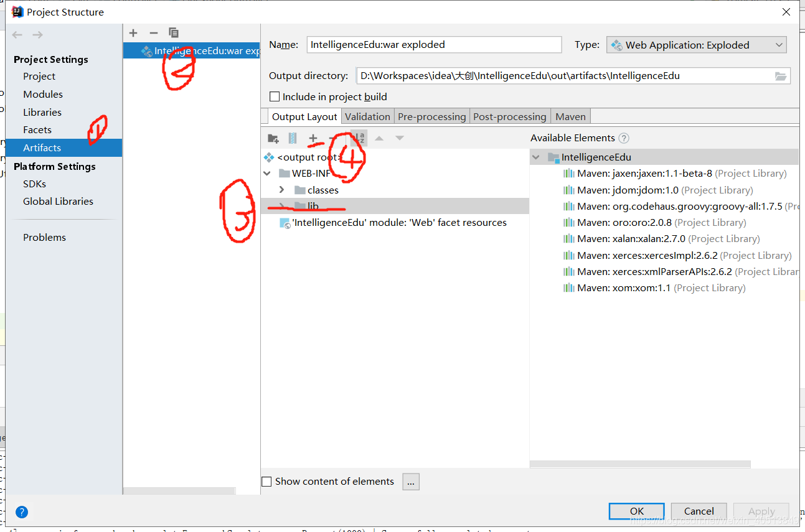Switch to the Validation tab
Viewport: 805px width, 532px height.
point(367,116)
